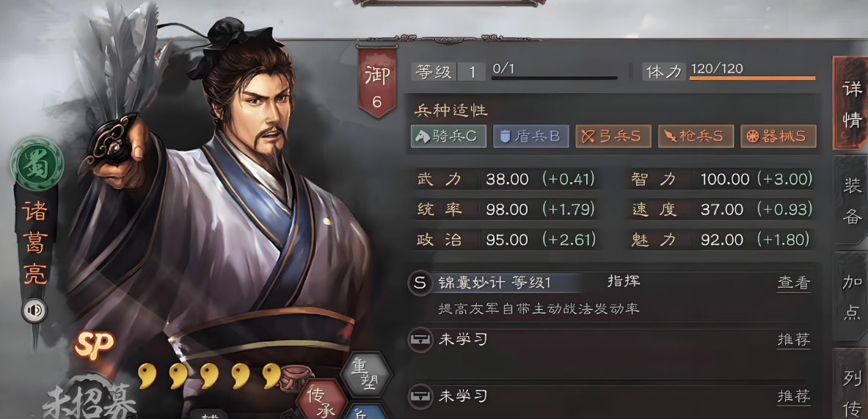
Task: Choose the 盾兵B troop aptitude tag
Action: point(531,136)
